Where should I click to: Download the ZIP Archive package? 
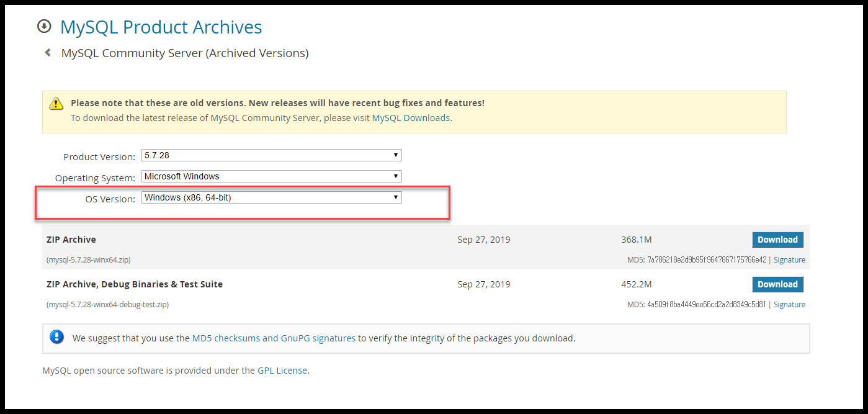click(777, 240)
